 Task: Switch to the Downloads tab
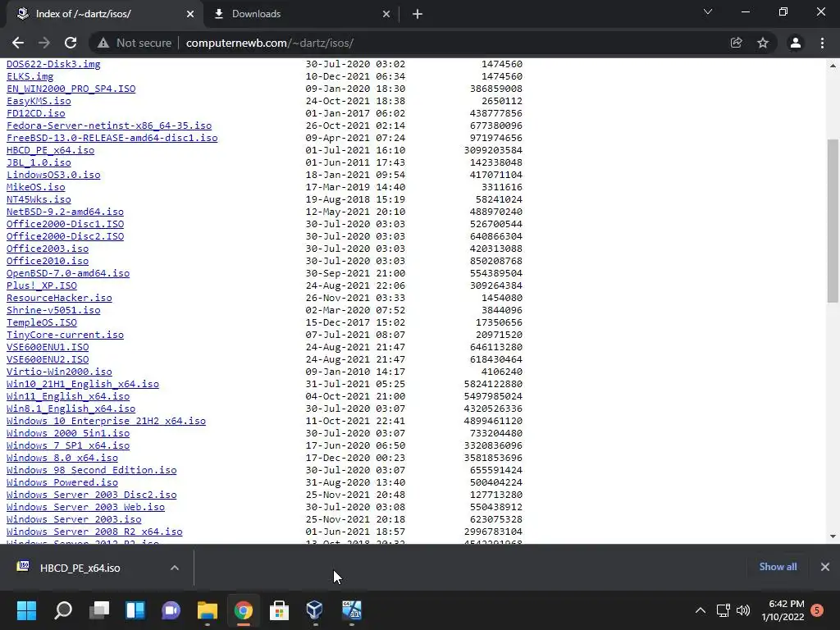[x=302, y=14]
